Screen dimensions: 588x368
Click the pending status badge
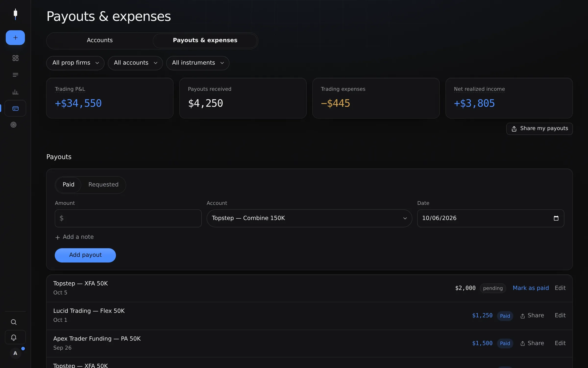coord(493,288)
